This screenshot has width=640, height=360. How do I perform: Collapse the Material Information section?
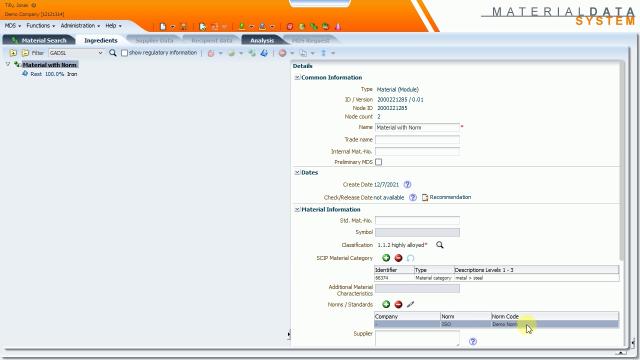pos(297,209)
